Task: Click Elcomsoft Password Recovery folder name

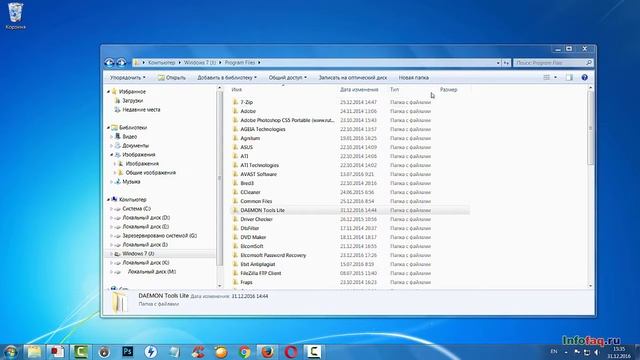Action: click(273, 255)
